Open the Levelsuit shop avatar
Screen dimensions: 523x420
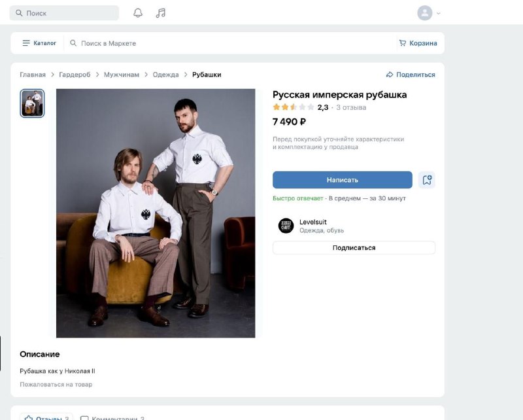pos(286,226)
